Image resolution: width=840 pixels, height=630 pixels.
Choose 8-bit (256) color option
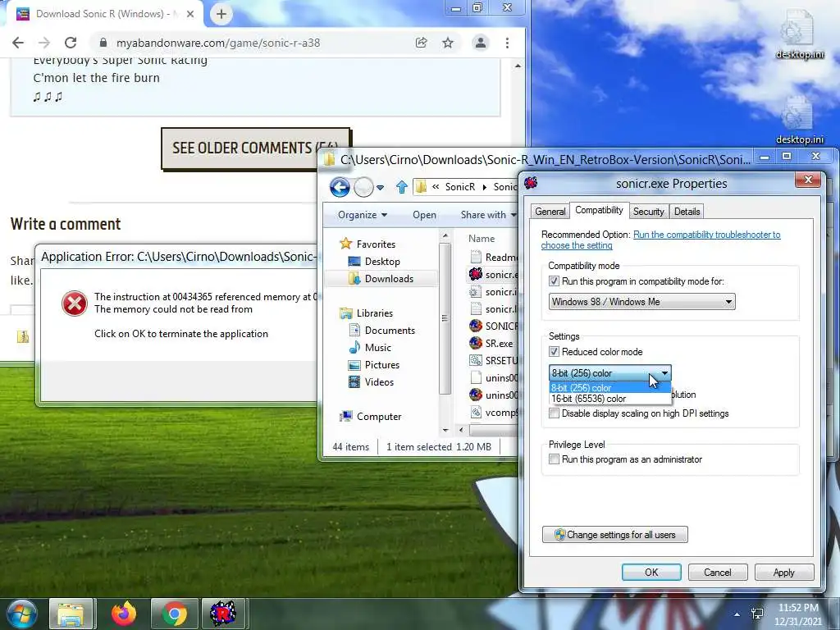tap(609, 388)
